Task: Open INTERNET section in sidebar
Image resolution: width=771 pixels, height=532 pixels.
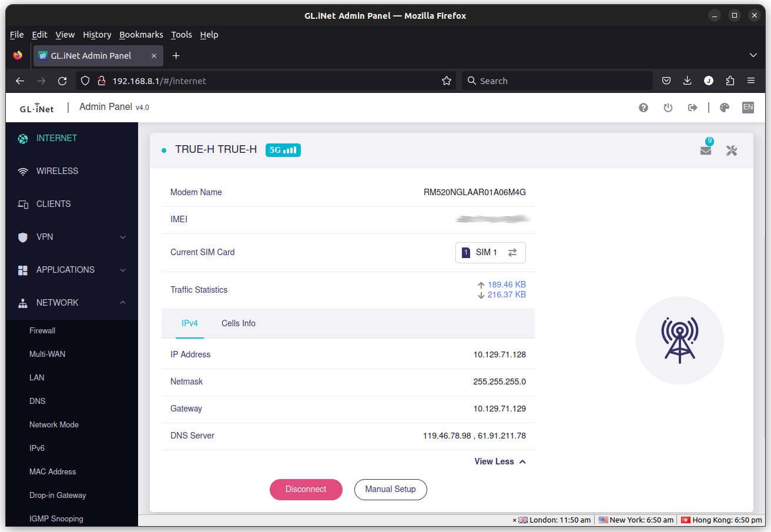Action: (72, 138)
